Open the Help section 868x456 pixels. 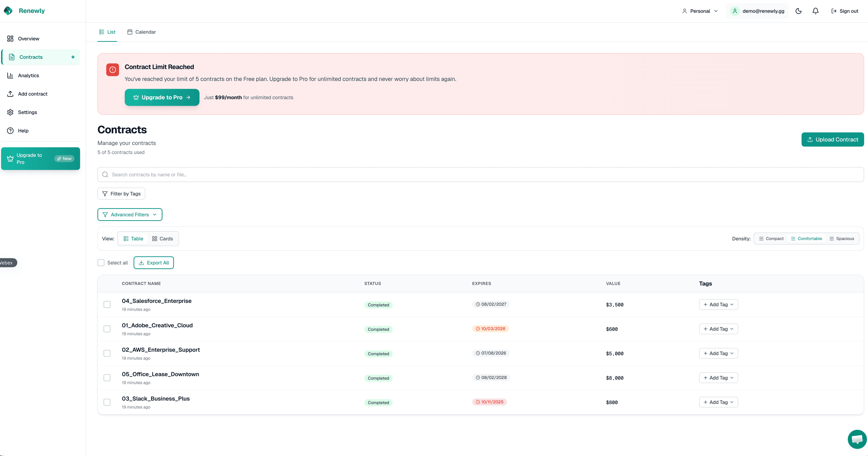coord(23,131)
